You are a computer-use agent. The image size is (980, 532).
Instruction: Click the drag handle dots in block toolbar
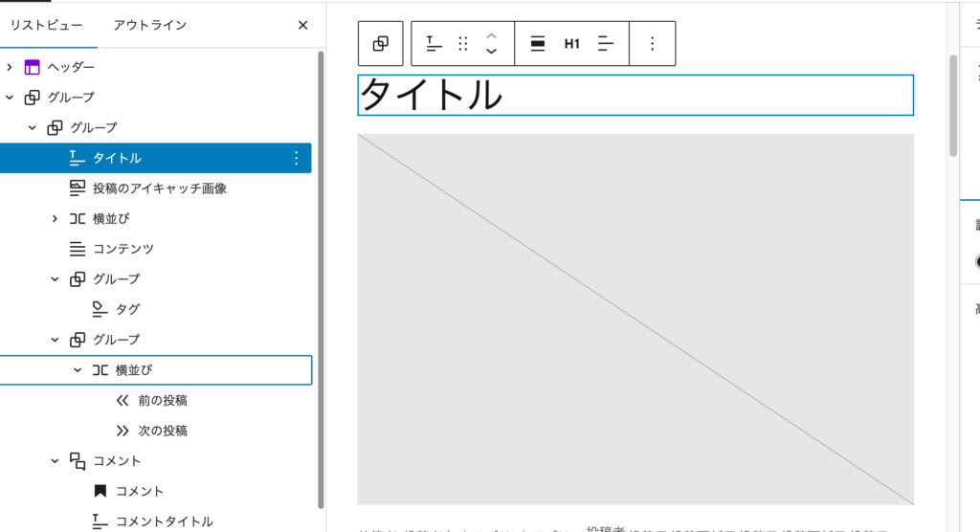click(463, 43)
